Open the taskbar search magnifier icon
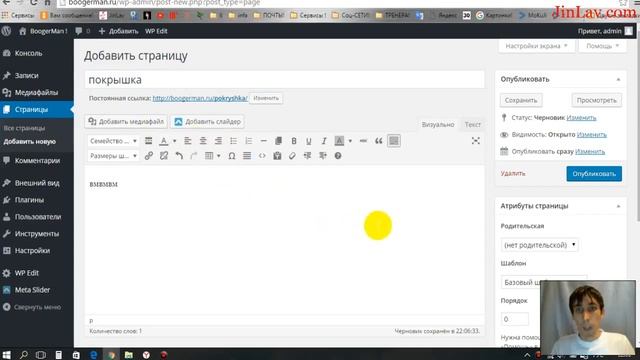This screenshot has width=640, height=360. coord(24,355)
